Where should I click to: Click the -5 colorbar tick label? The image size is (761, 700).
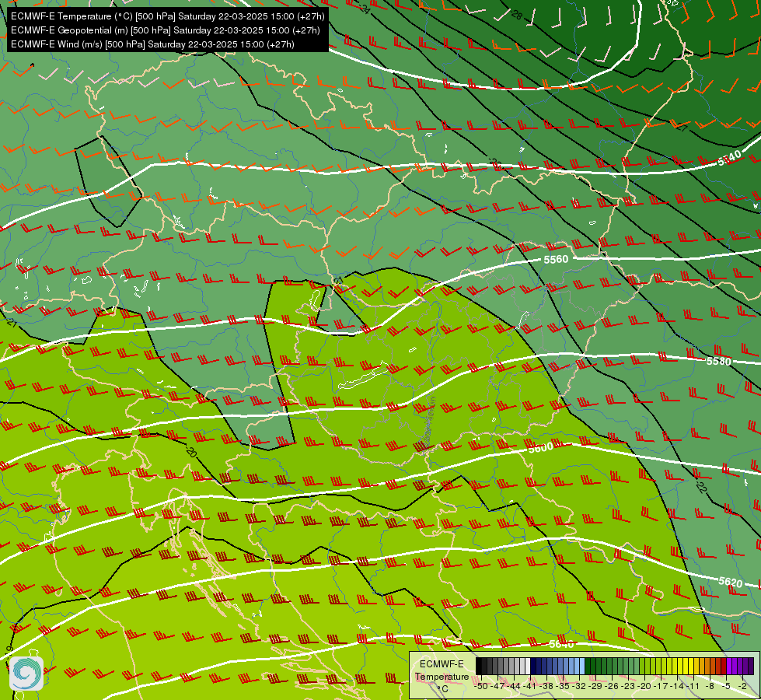click(x=726, y=687)
